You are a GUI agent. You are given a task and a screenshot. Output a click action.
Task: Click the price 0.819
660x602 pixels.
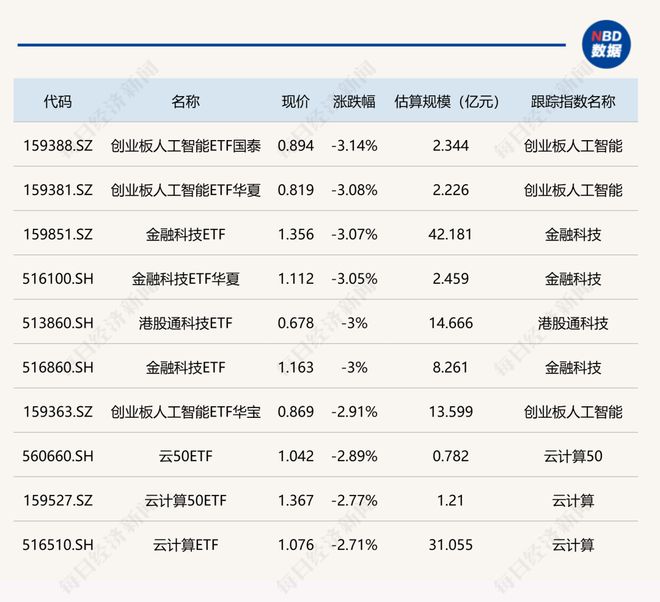pos(295,190)
